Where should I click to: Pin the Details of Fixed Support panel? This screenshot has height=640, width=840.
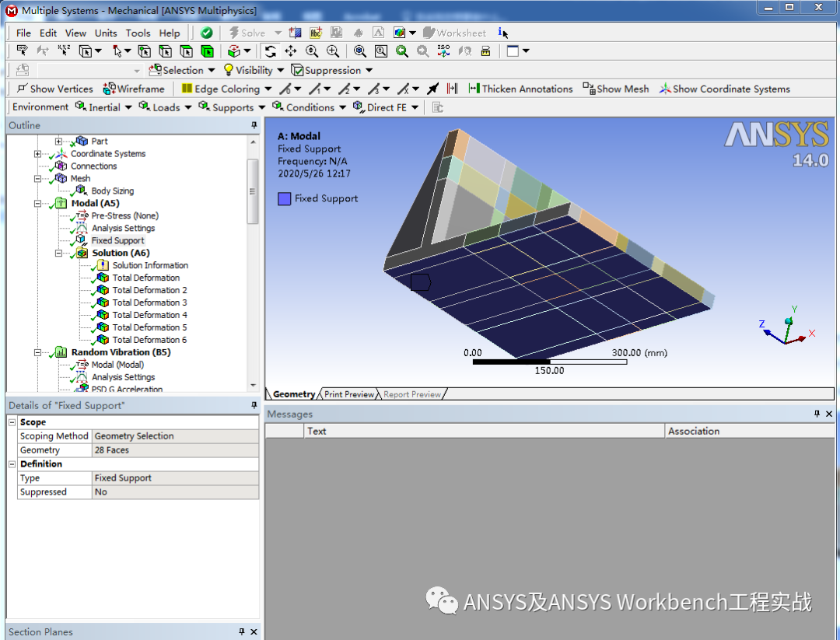254,405
